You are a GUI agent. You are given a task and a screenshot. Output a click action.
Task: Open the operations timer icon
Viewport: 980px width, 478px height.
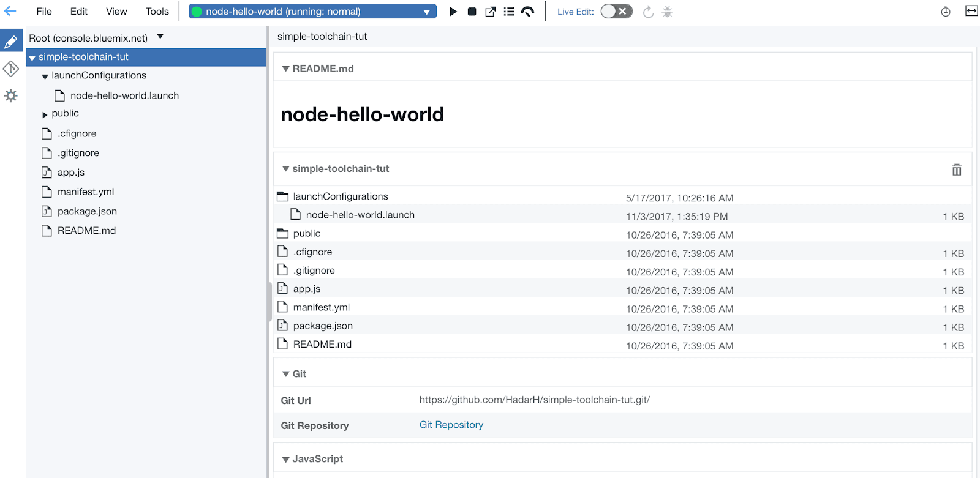click(x=946, y=12)
